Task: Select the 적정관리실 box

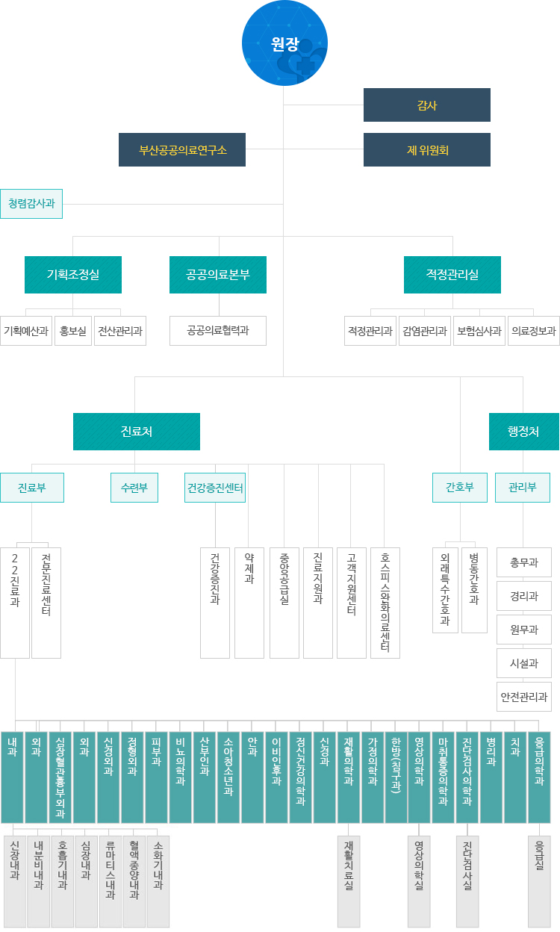Action: (x=452, y=275)
